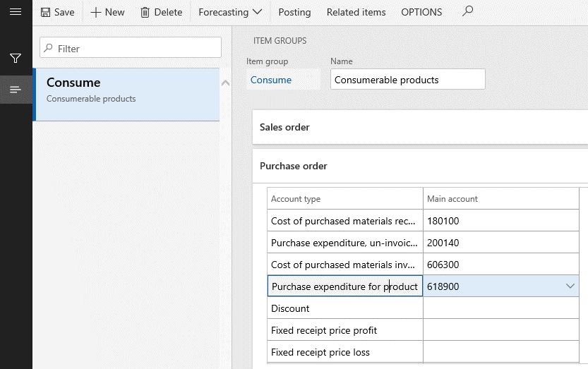Image resolution: width=588 pixels, height=369 pixels.
Task: Expand the Sales order section
Action: (420, 127)
